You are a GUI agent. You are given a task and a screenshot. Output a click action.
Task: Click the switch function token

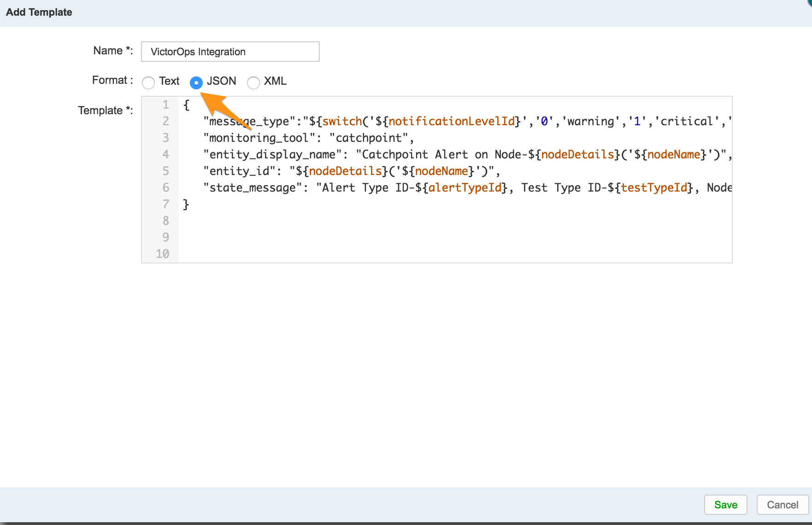pyautogui.click(x=342, y=121)
